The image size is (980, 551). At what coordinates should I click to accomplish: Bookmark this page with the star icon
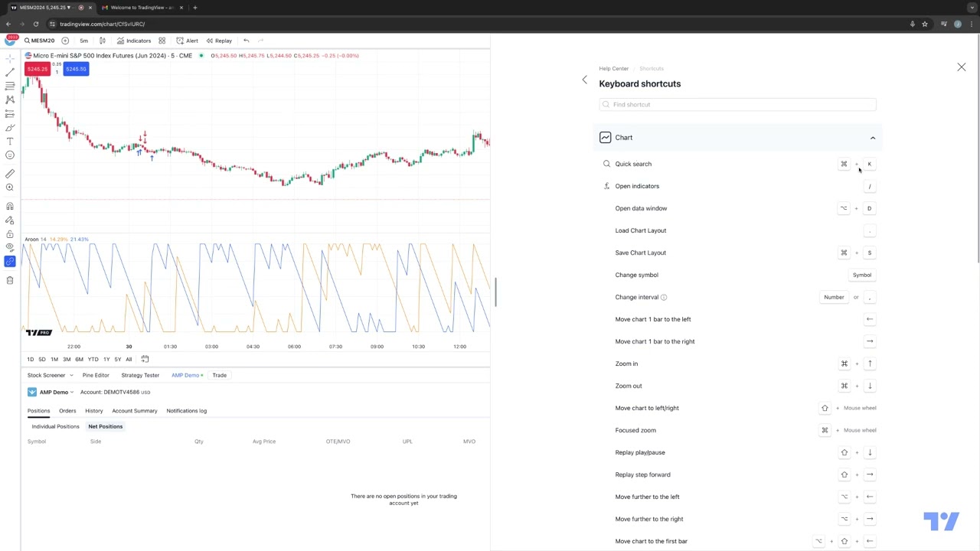tap(924, 24)
